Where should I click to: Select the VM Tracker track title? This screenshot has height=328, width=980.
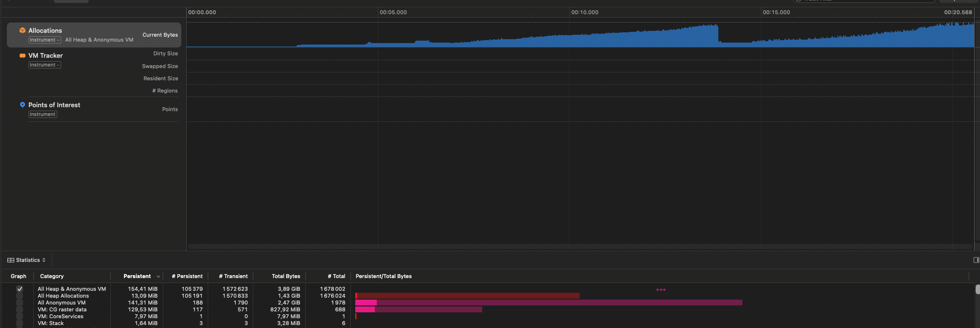pyautogui.click(x=46, y=55)
